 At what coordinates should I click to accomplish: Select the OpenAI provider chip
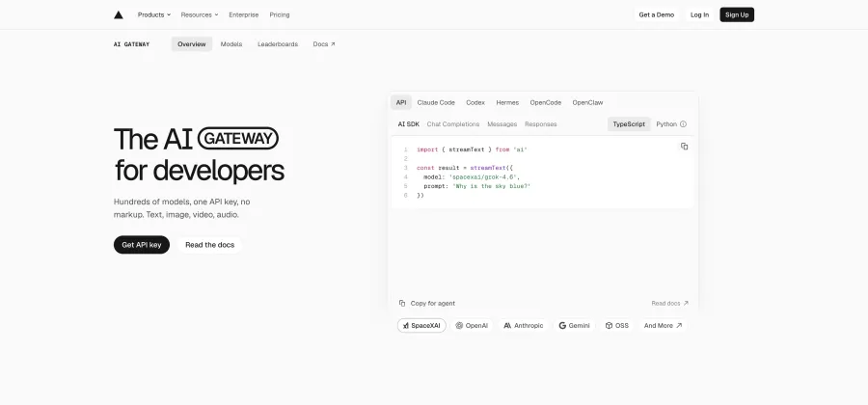click(472, 325)
